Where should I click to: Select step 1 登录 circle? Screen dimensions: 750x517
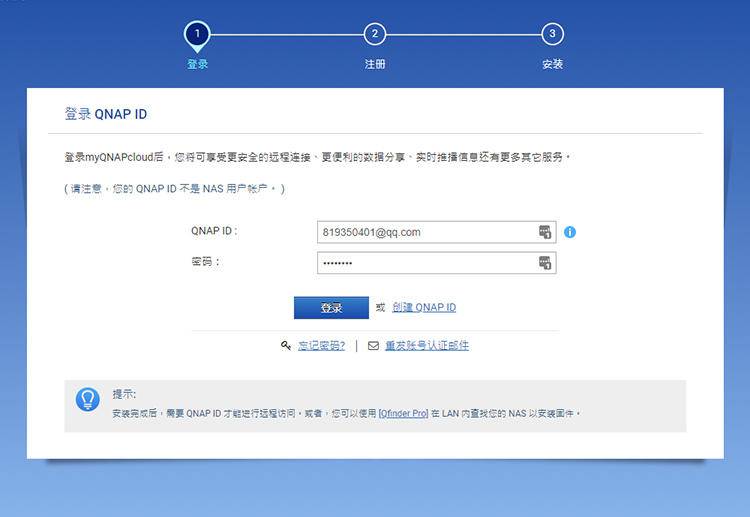197,34
